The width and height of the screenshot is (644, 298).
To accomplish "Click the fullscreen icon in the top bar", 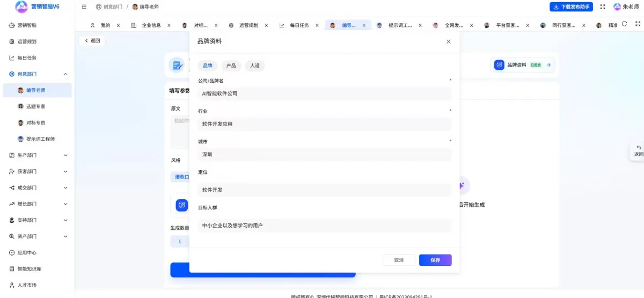I will (x=603, y=6).
